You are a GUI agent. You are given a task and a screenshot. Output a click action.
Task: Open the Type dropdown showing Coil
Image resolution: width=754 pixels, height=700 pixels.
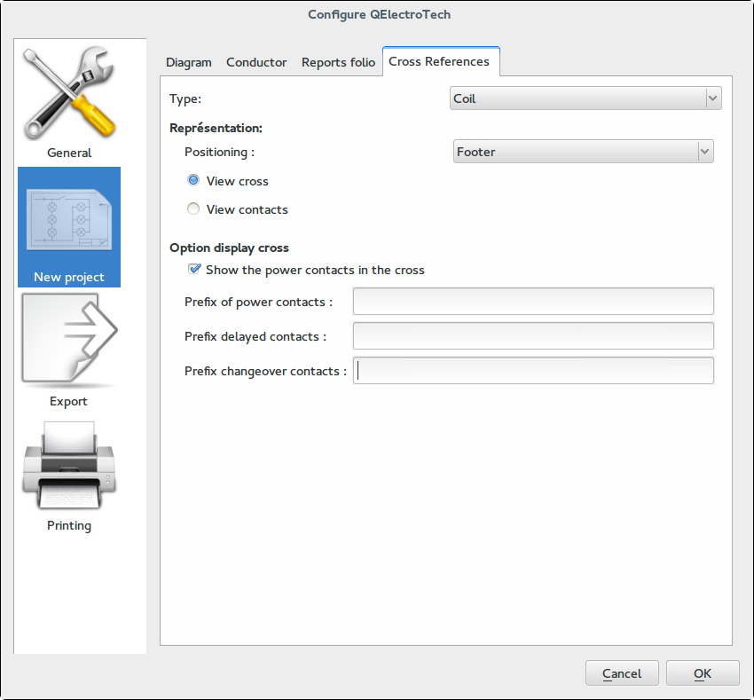pyautogui.click(x=585, y=98)
